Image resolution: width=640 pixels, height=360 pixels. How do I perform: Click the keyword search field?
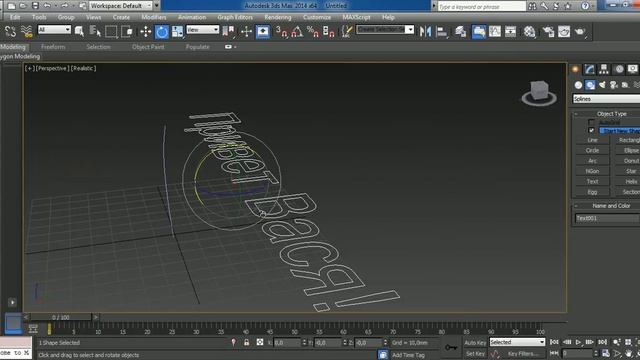pos(481,7)
